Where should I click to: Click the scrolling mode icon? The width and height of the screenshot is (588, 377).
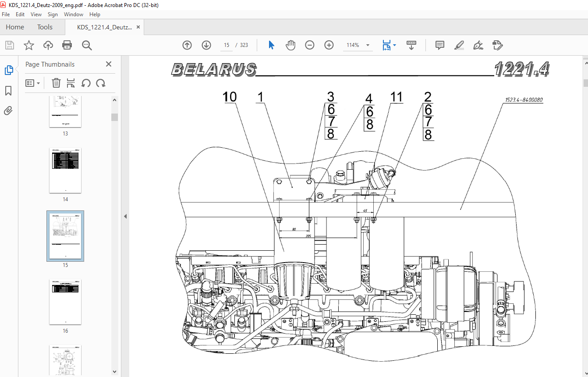click(411, 45)
